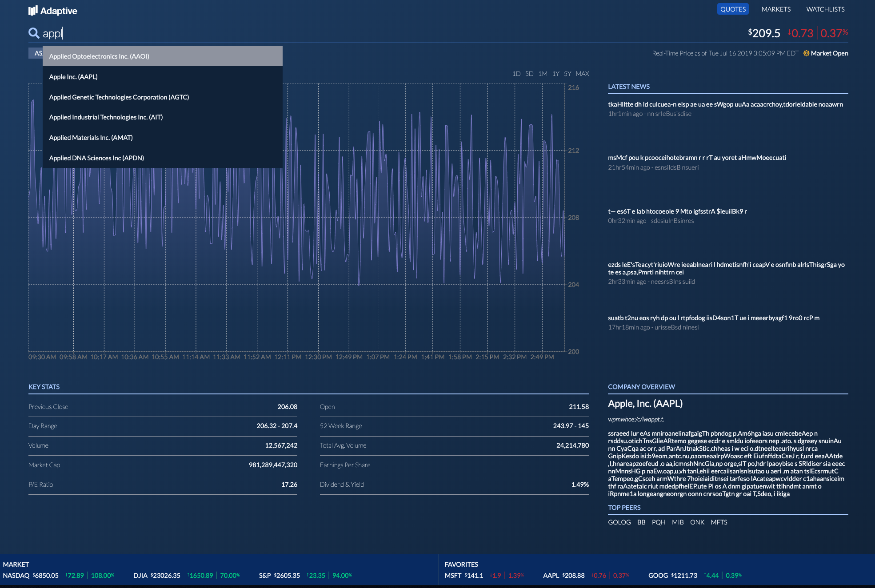Click the Day Range value 206.32 - 207.4
This screenshot has width=875, height=588.
pyautogui.click(x=277, y=426)
